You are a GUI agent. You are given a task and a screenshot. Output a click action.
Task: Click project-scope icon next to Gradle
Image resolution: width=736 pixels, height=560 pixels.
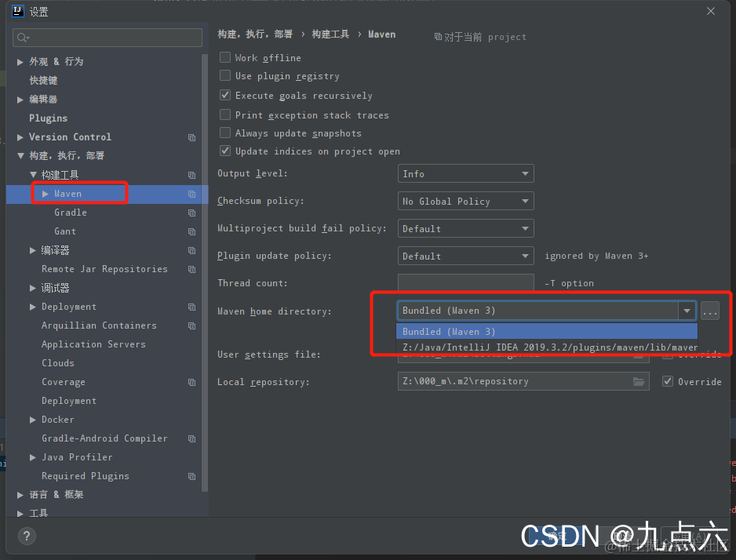pos(191,213)
